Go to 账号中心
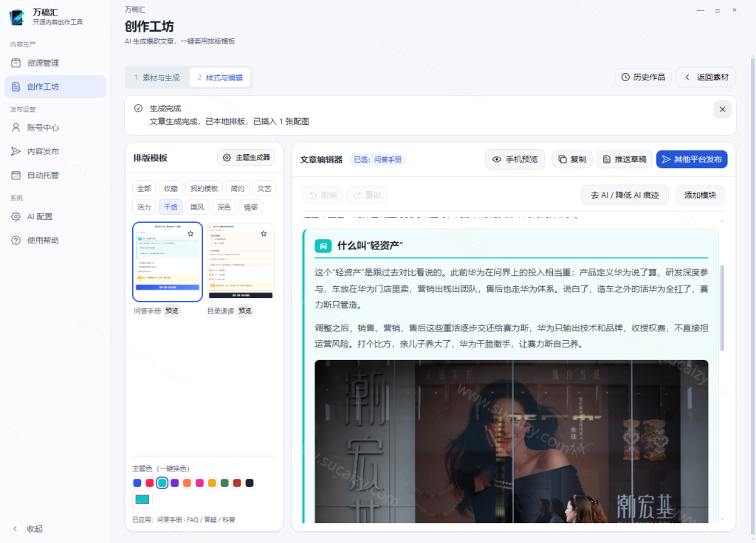This screenshot has height=543, width=756. pyautogui.click(x=55, y=128)
